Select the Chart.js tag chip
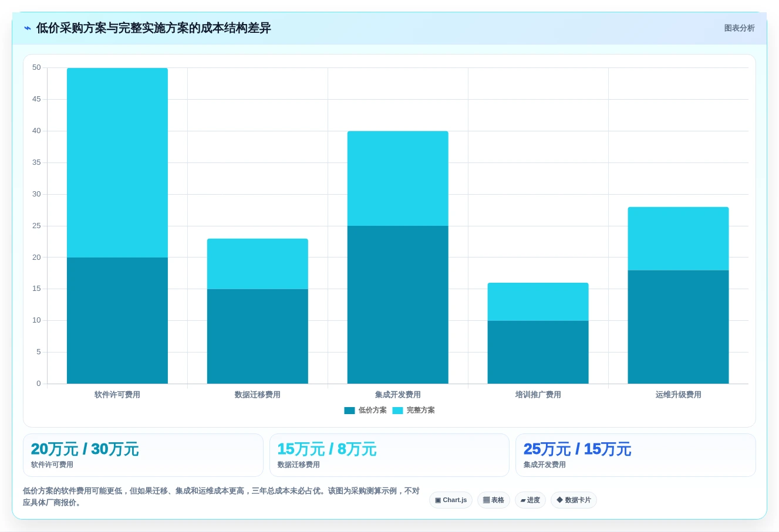The image size is (779, 532). coord(451,500)
